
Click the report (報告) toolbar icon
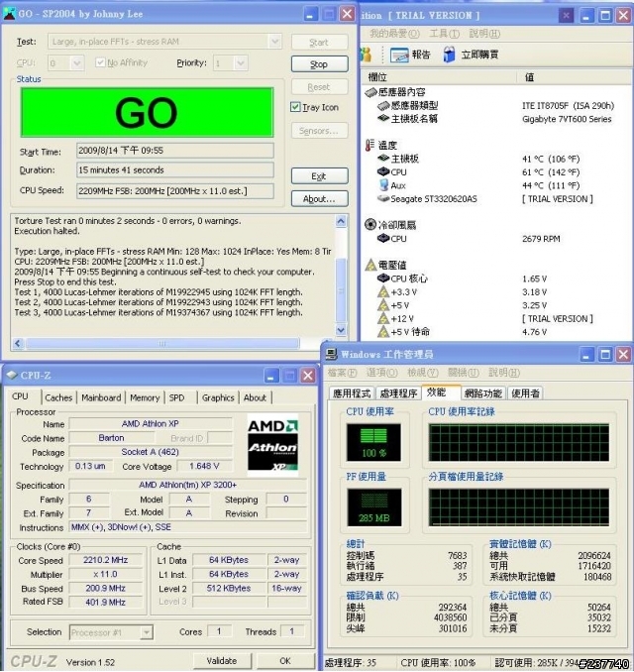(399, 55)
